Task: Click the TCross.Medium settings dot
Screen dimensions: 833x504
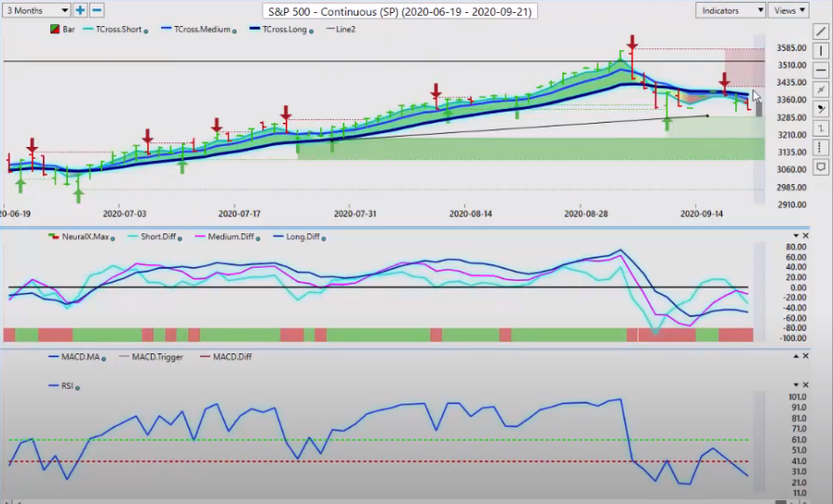Action: 235,32
